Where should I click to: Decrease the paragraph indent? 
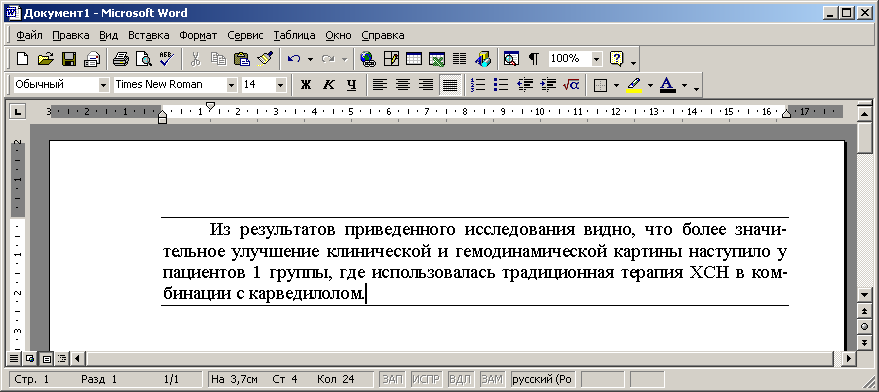click(x=525, y=85)
